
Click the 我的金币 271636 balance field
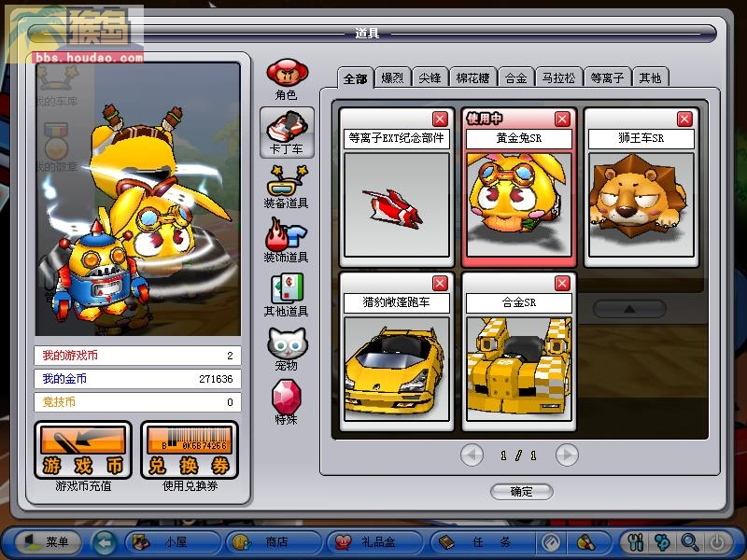137,379
